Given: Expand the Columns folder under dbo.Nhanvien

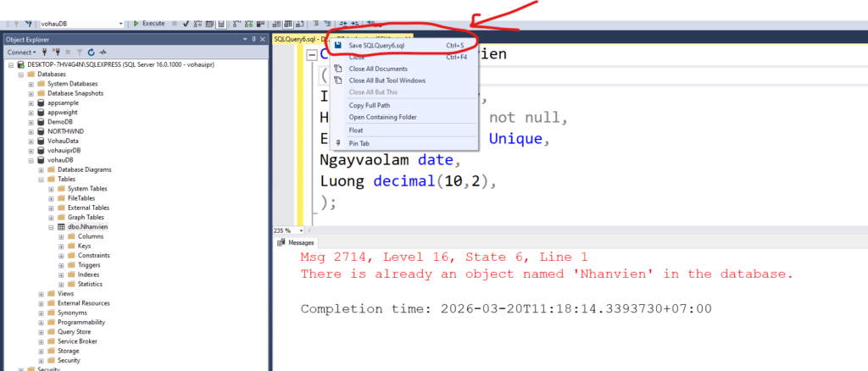Looking at the screenshot, I should coord(61,236).
